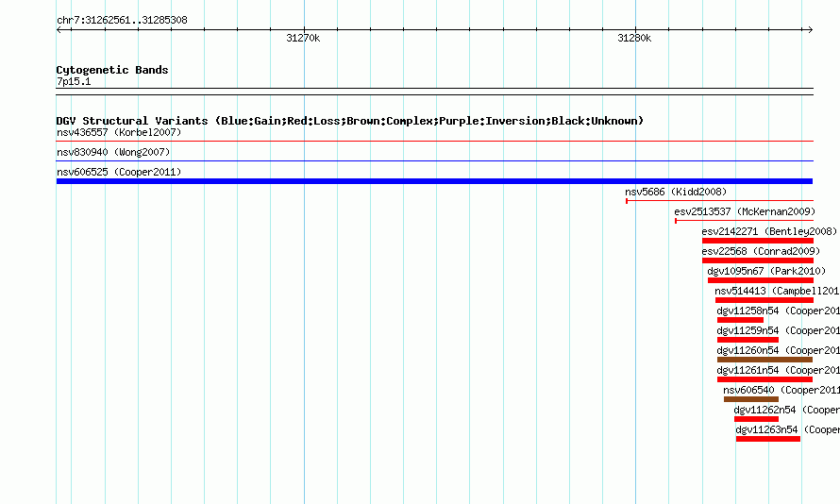
Task: Click the red nsv514413 loss bar
Action: (764, 300)
